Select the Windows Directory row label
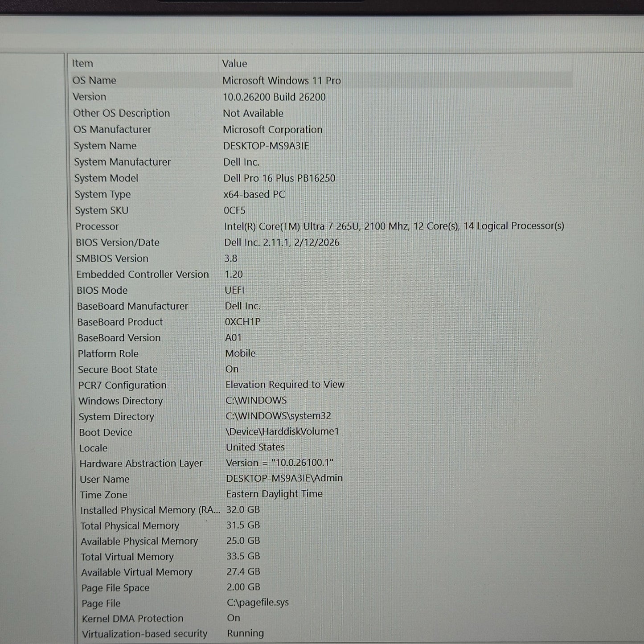 point(121,401)
